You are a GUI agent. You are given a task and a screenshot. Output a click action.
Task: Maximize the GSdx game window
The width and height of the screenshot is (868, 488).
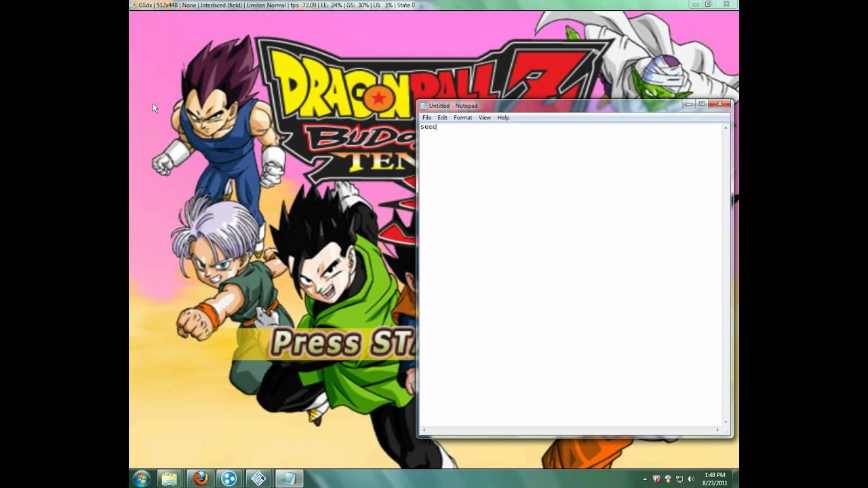click(x=708, y=4)
